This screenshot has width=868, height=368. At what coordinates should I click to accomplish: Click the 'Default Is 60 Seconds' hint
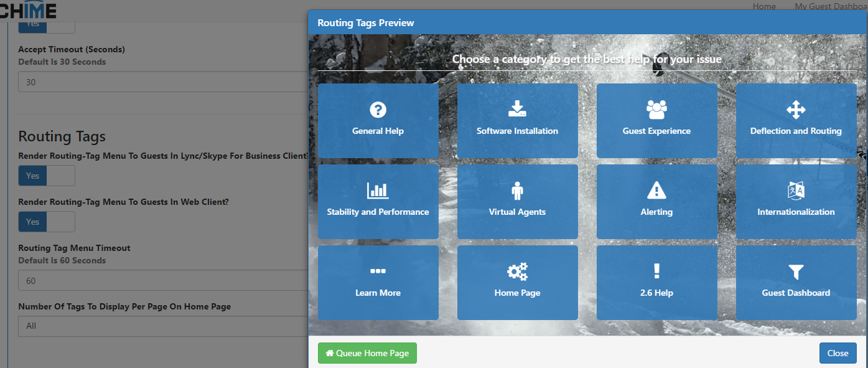coord(62,260)
